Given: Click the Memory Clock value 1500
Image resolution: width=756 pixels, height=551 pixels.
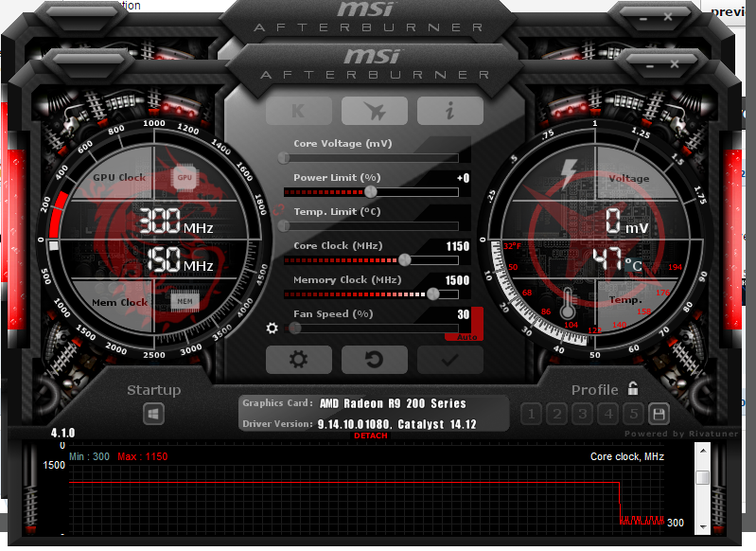Looking at the screenshot, I should tap(457, 280).
